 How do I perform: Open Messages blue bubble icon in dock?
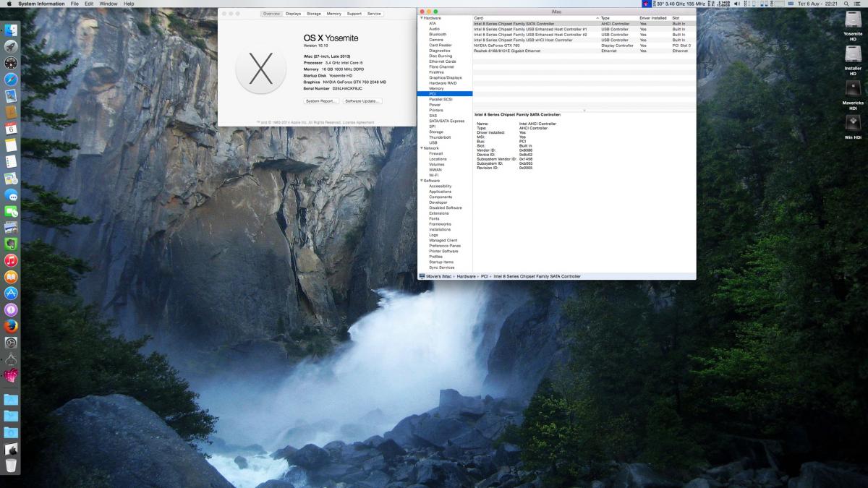[11, 195]
